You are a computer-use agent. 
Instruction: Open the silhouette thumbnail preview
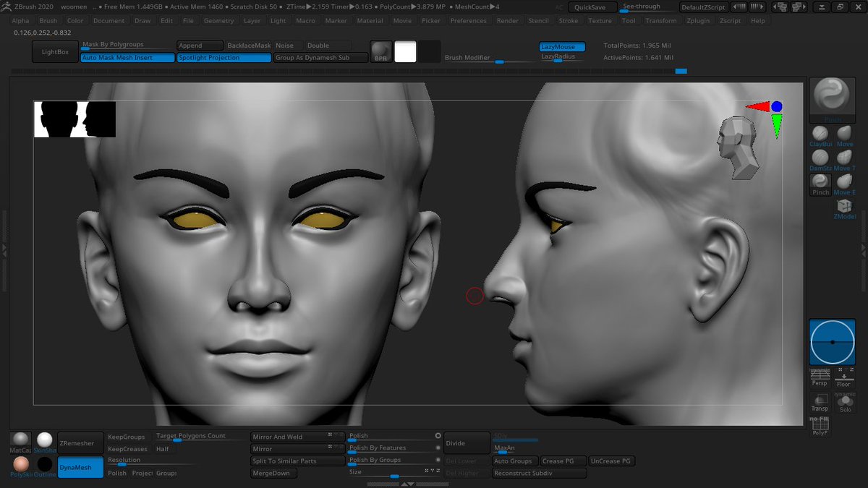tap(75, 119)
